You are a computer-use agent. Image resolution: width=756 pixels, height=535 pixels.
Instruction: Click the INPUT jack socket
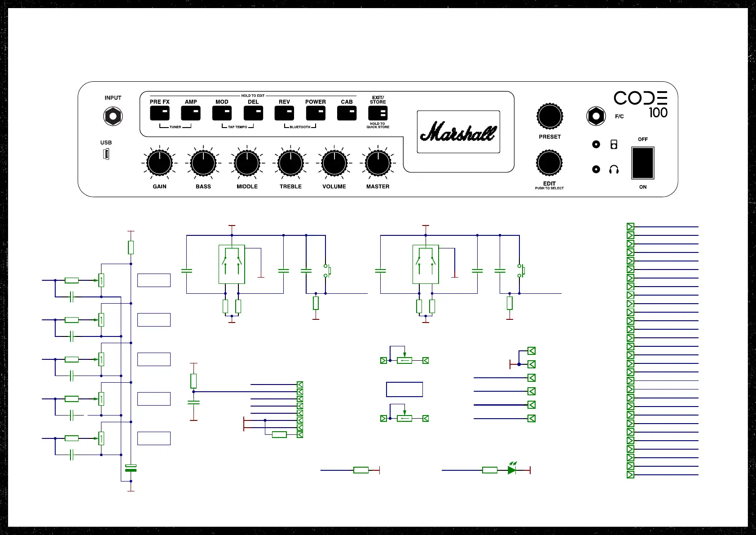point(113,116)
